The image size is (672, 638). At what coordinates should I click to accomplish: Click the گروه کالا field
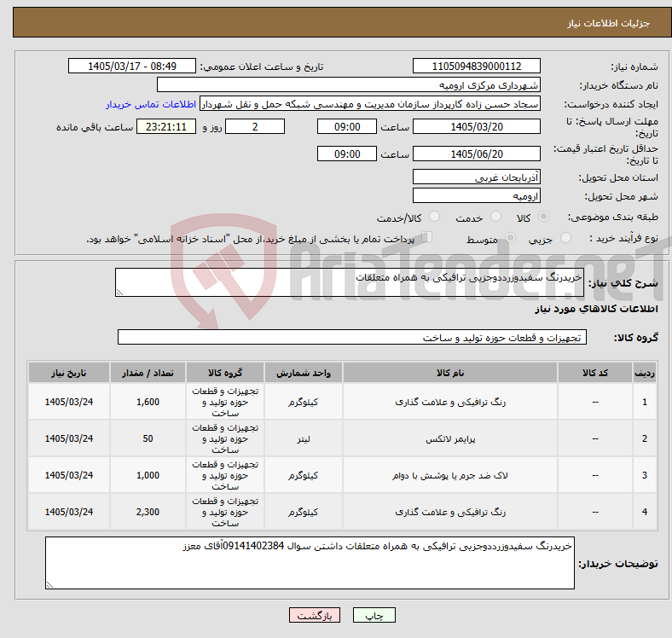tap(352, 337)
